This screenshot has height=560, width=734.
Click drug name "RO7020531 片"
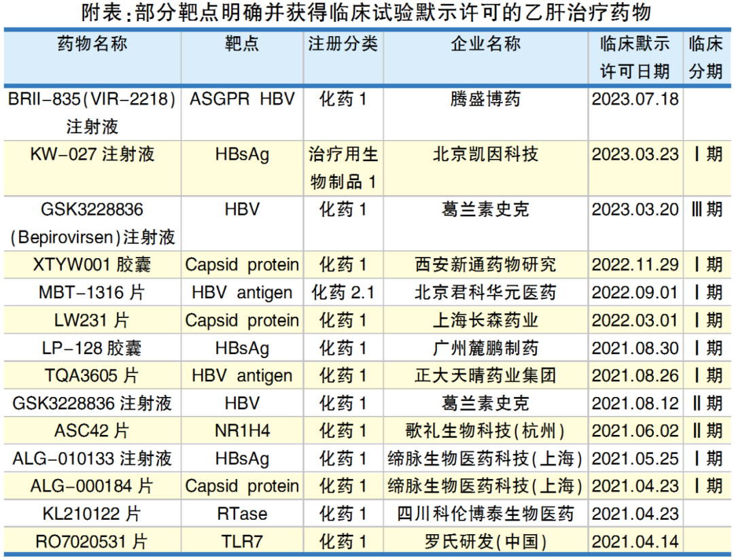[92, 542]
